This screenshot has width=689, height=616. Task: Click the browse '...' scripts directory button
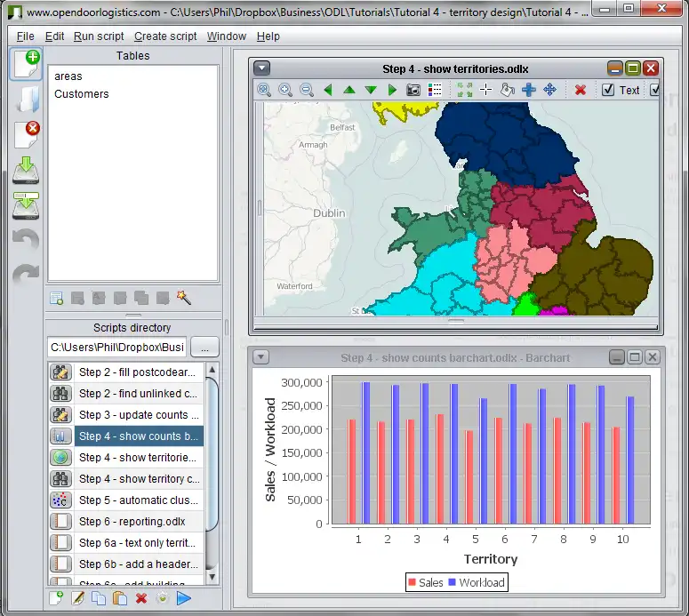click(204, 347)
